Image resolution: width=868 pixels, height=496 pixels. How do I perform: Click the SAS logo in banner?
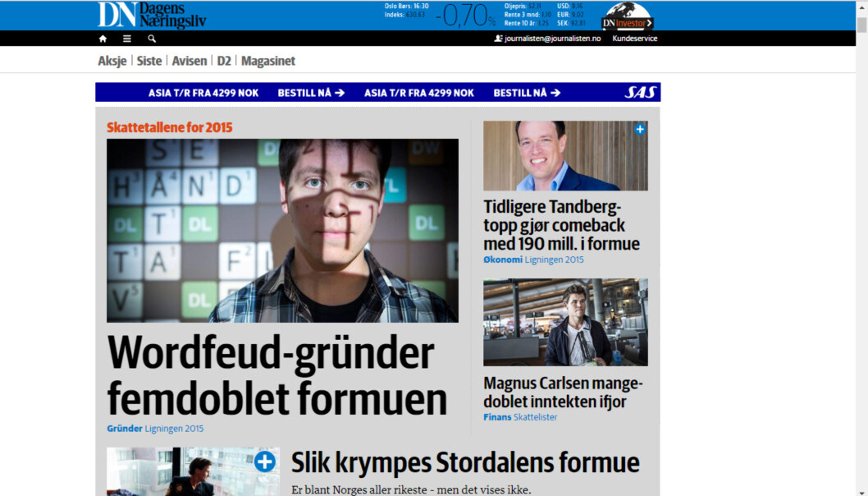[641, 92]
